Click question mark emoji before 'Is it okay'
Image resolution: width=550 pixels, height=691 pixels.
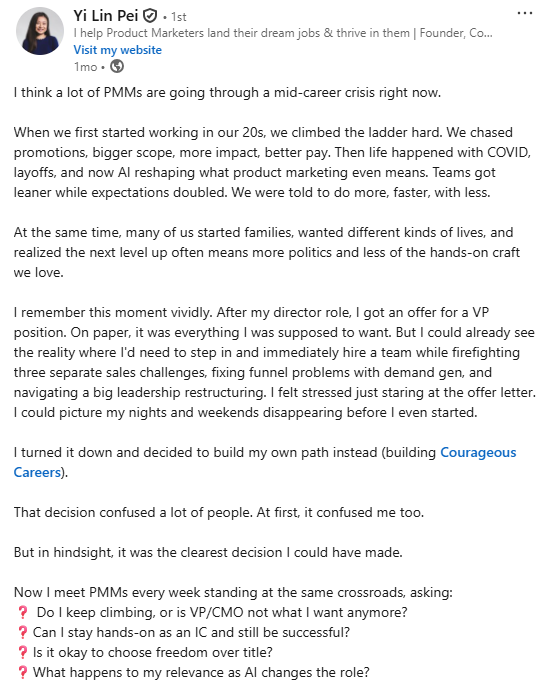click(x=22, y=652)
